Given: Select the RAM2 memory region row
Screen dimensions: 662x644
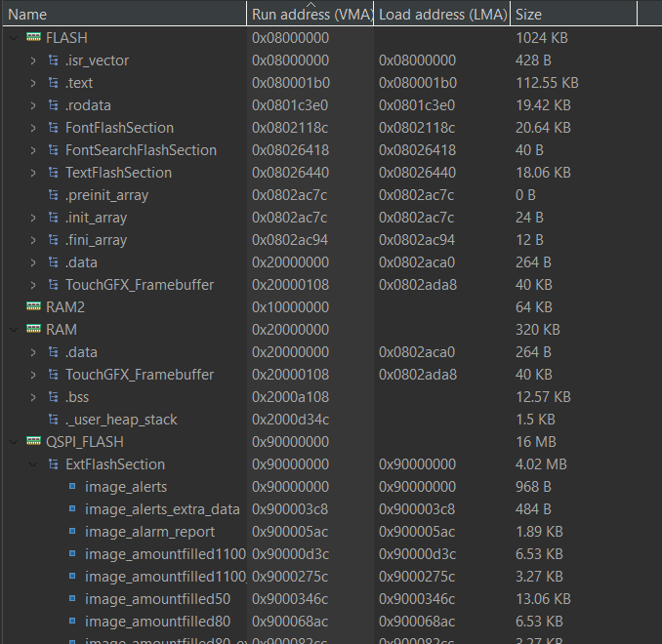Looking at the screenshot, I should pyautogui.click(x=331, y=307).
